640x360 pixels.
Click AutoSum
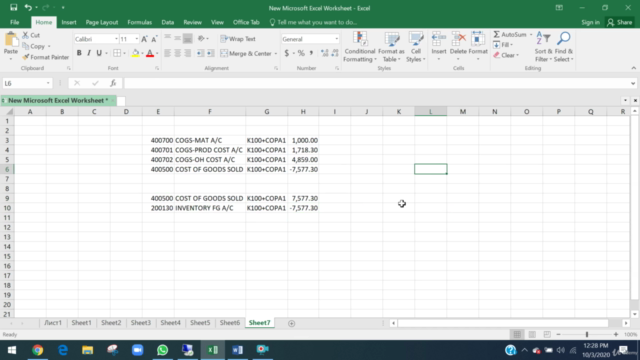tap(510, 35)
